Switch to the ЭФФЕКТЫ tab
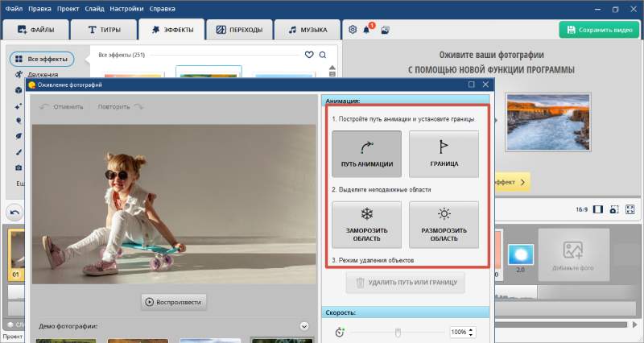644x343 pixels. [172, 30]
